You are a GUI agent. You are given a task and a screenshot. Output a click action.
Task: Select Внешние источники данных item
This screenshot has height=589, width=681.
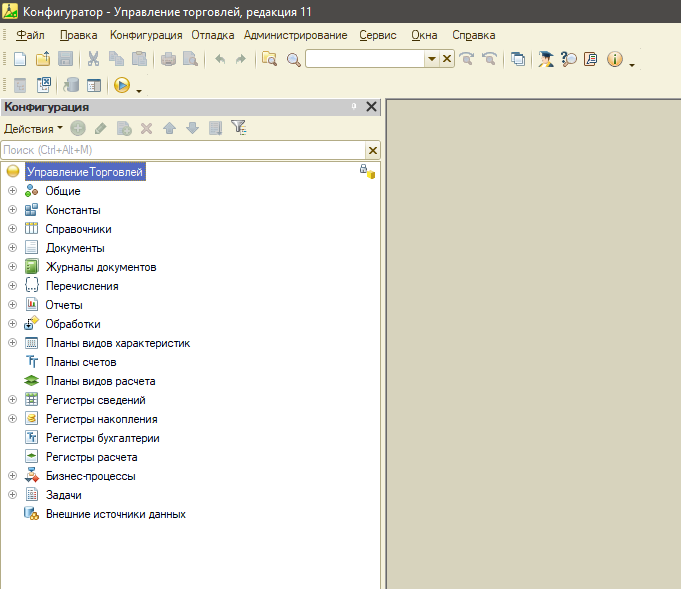click(116, 514)
